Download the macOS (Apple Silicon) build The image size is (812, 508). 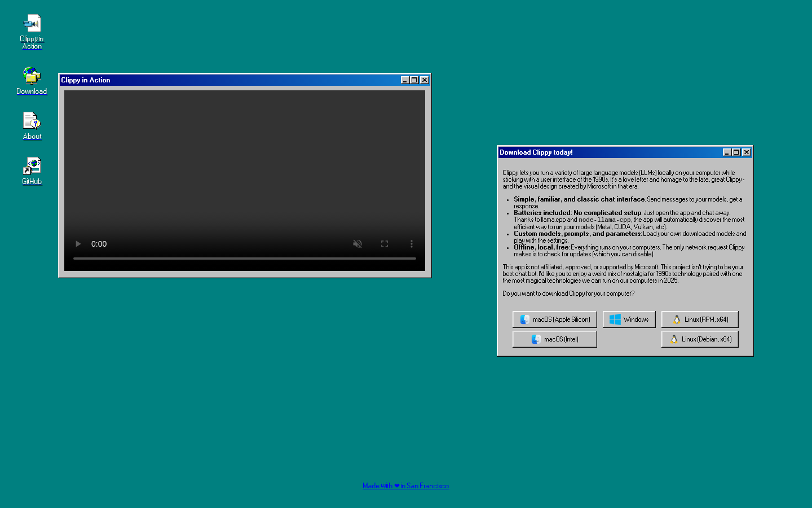pyautogui.click(x=555, y=319)
